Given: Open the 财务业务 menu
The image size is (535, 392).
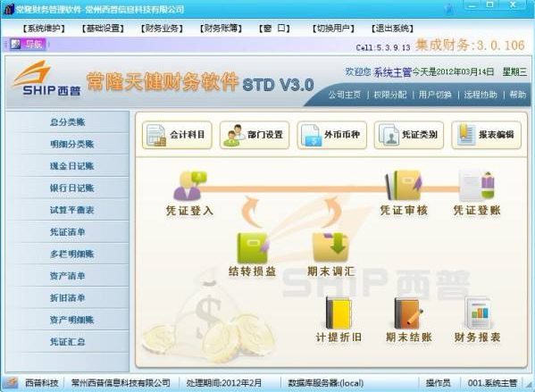Looking at the screenshot, I should [162, 29].
